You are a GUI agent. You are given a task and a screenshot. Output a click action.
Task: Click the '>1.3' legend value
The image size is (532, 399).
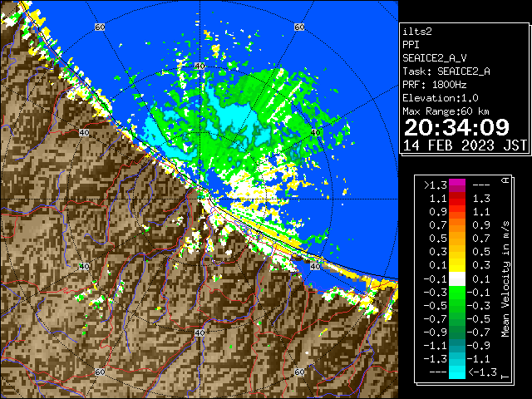click(x=436, y=185)
